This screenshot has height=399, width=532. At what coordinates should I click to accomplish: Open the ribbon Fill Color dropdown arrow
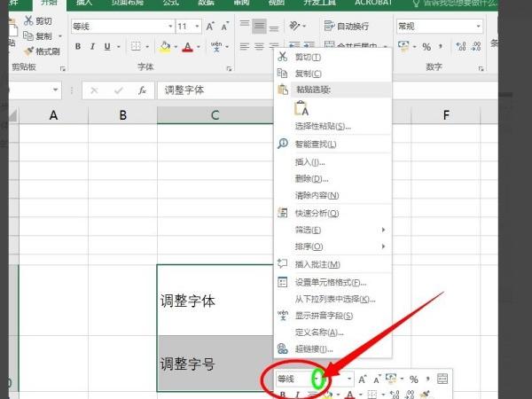176,46
